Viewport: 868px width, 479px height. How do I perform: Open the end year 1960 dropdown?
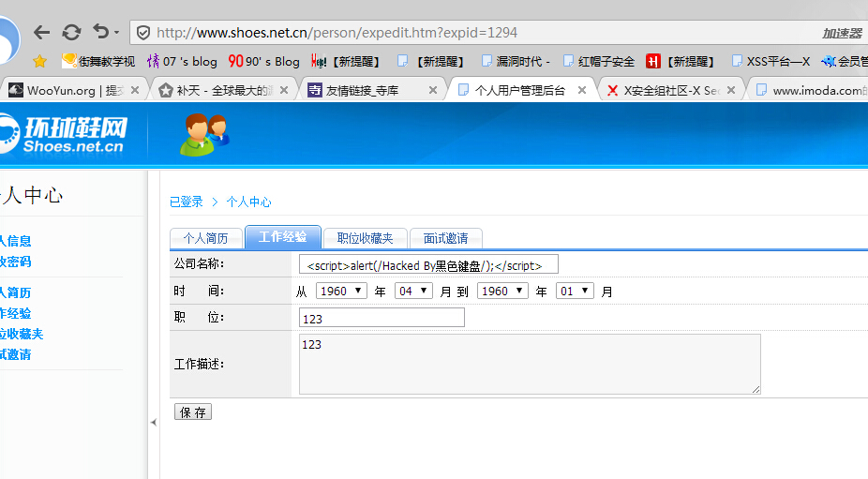(x=502, y=292)
